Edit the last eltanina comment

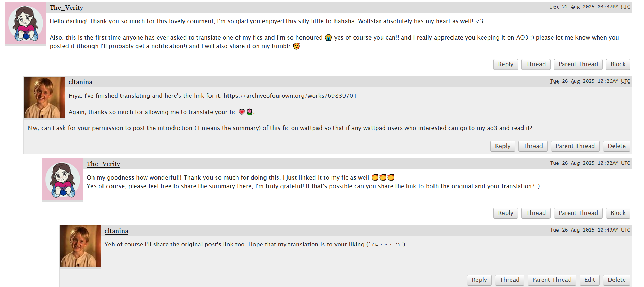590,280
